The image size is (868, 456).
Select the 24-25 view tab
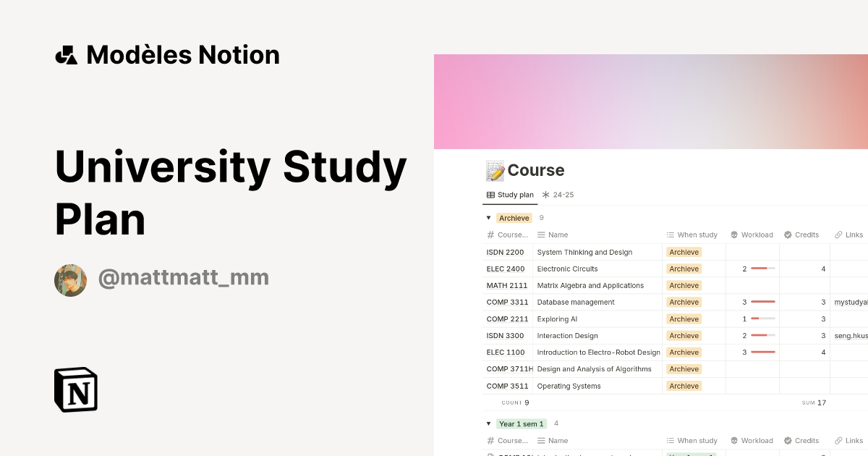coord(558,195)
